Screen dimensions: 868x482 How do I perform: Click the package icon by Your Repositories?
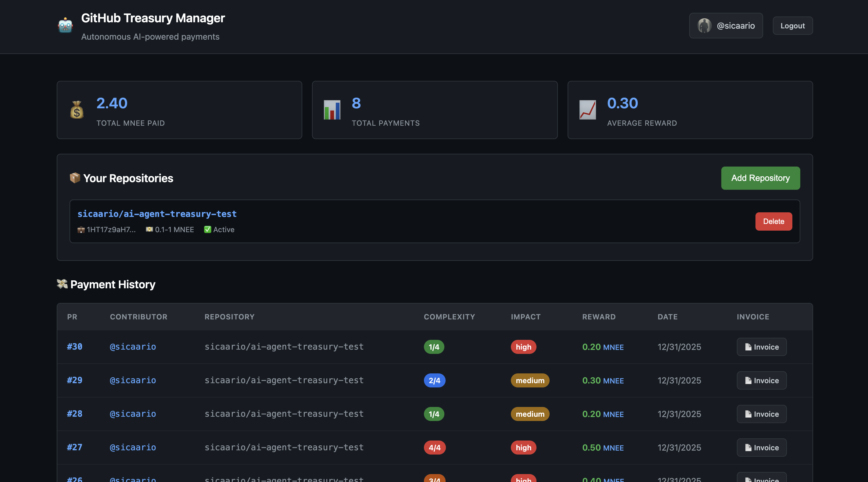[x=75, y=178]
